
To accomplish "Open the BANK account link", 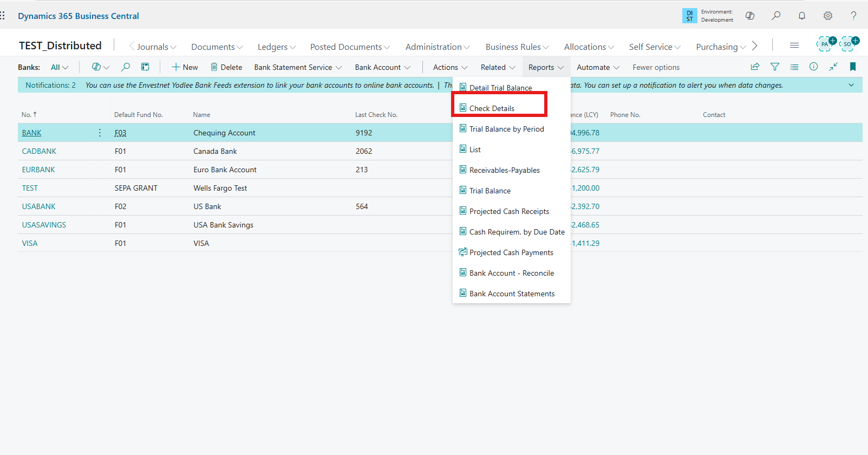I will point(31,133).
